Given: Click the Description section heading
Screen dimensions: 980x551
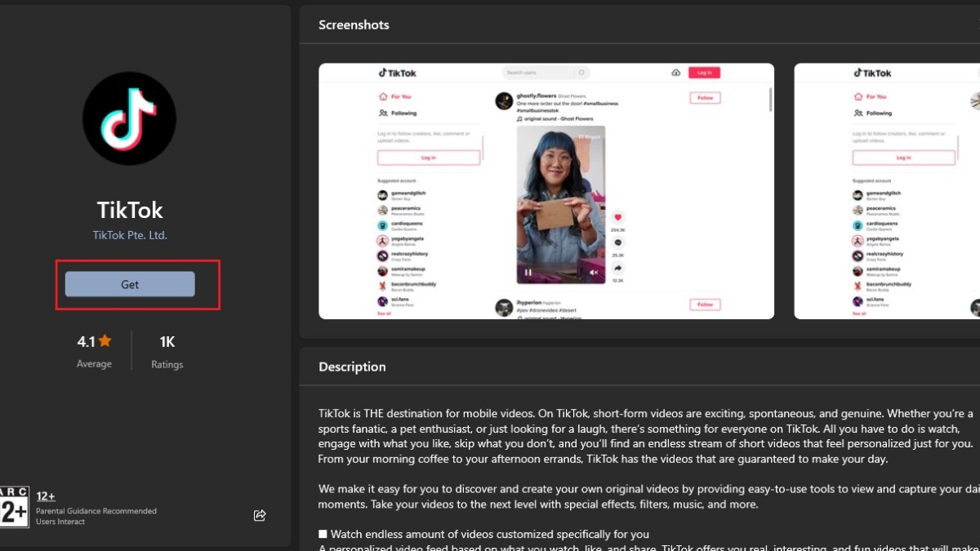Looking at the screenshot, I should pos(352,367).
